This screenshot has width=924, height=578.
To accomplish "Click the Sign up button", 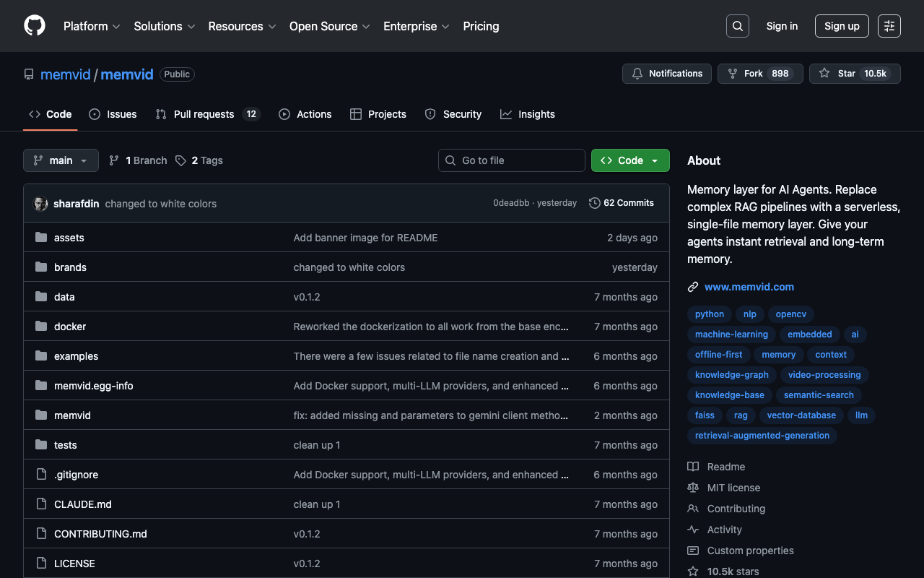I will point(842,26).
